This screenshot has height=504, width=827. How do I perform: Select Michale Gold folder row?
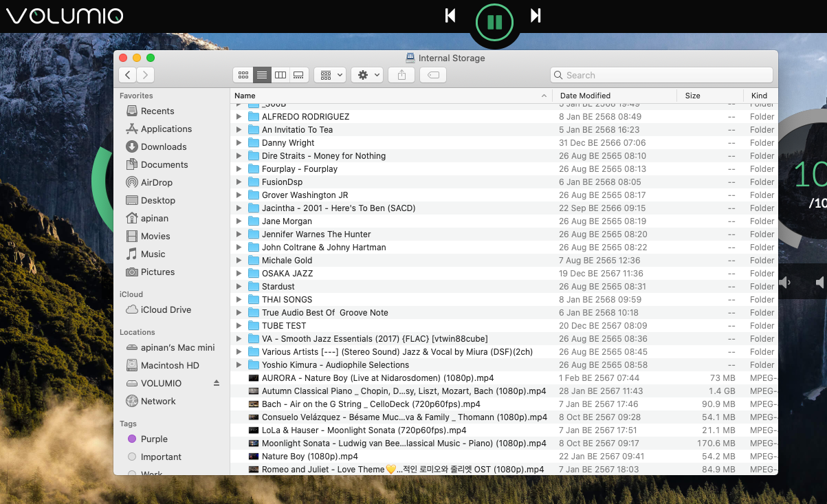(504, 261)
